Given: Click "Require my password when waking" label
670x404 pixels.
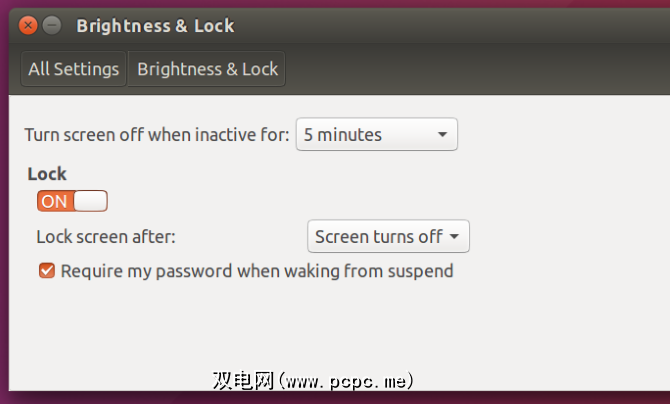Looking at the screenshot, I should click(x=257, y=270).
